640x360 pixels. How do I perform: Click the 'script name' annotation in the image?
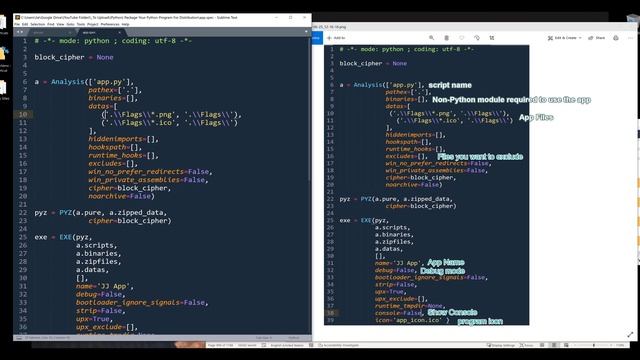[450, 85]
